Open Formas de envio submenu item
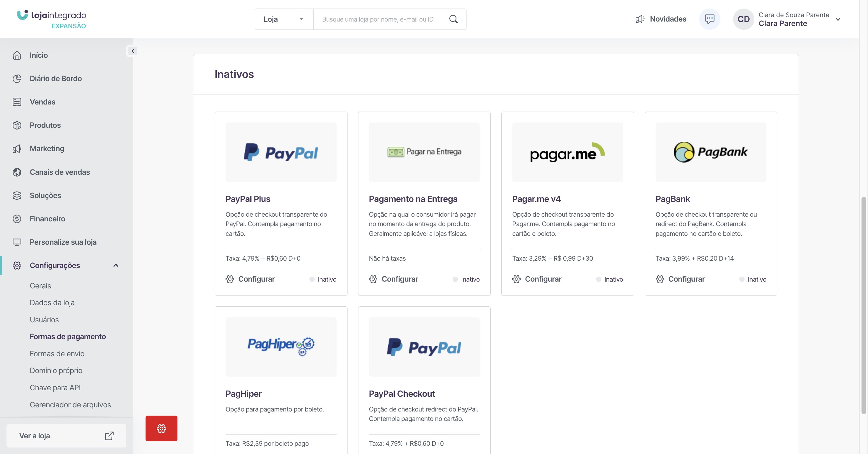Image resolution: width=868 pixels, height=454 pixels. 57,354
